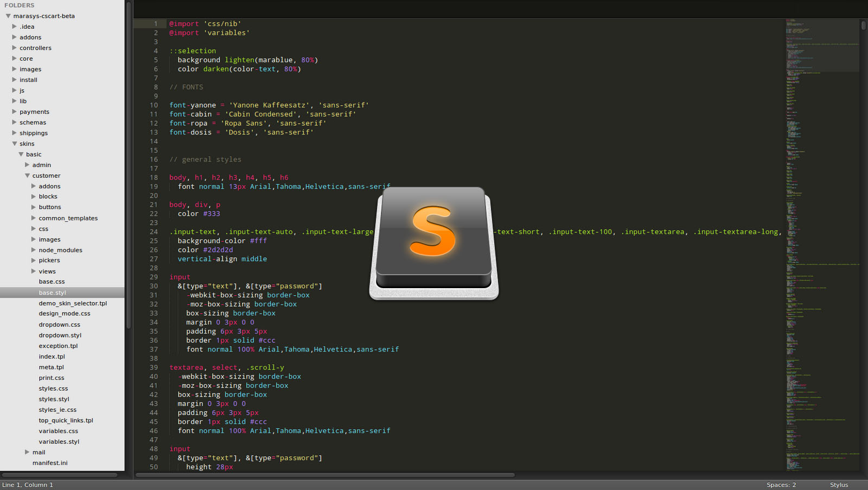868x490 pixels.
Task: Click the editor horizontal scrollbar
Action: coord(325,475)
